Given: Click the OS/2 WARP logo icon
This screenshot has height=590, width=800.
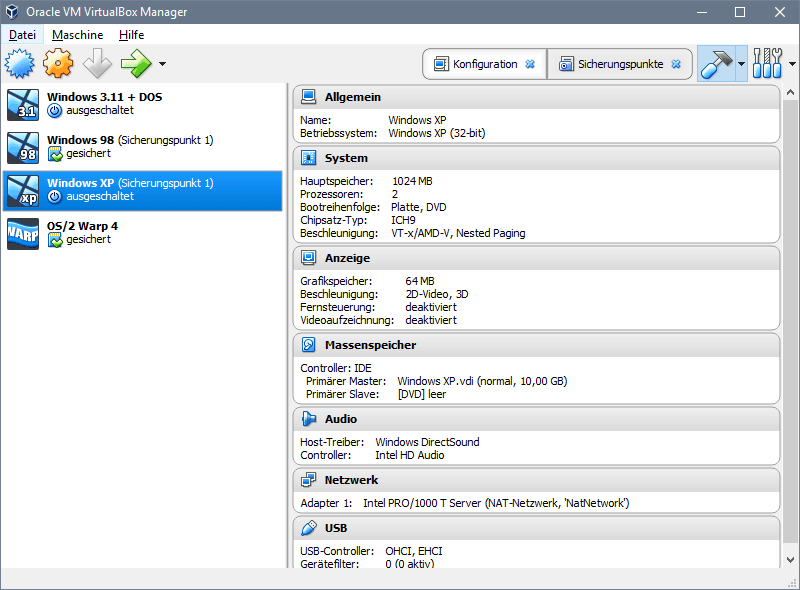Looking at the screenshot, I should pyautogui.click(x=23, y=233).
